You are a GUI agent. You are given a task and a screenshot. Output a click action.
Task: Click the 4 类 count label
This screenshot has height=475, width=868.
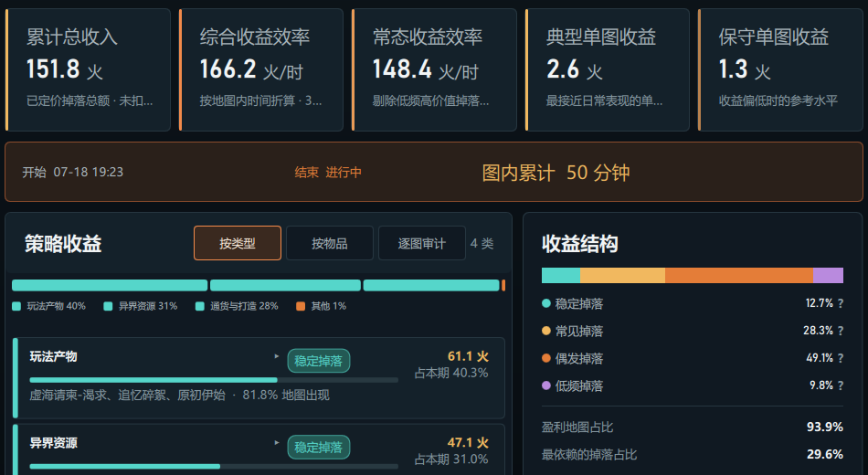point(482,244)
